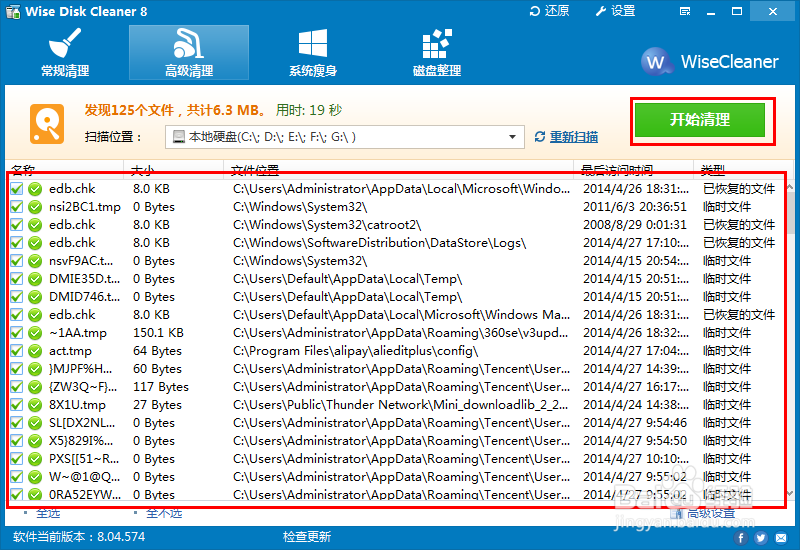This screenshot has width=800, height=550.
Task: Click the file list vertical scrollbar
Action: pyautogui.click(x=790, y=212)
